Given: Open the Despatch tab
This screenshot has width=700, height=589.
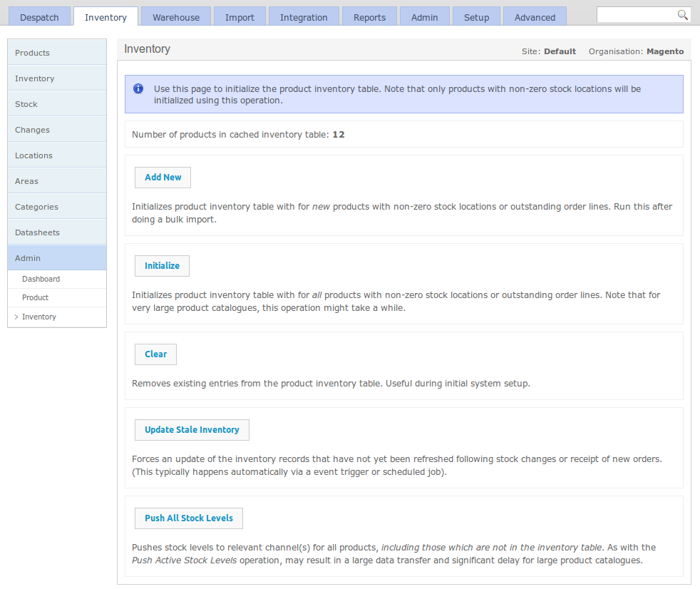Looking at the screenshot, I should (40, 17).
